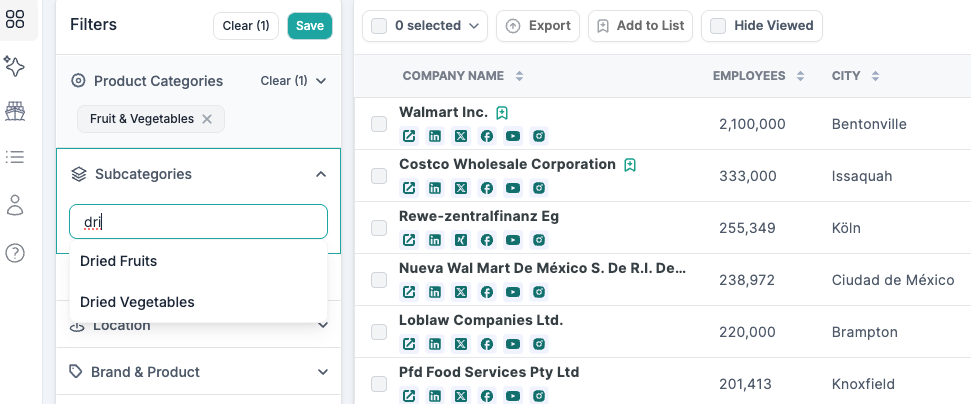Remove the 'Fruit & Vegetables' filter chip
971x404 pixels.
(x=207, y=119)
